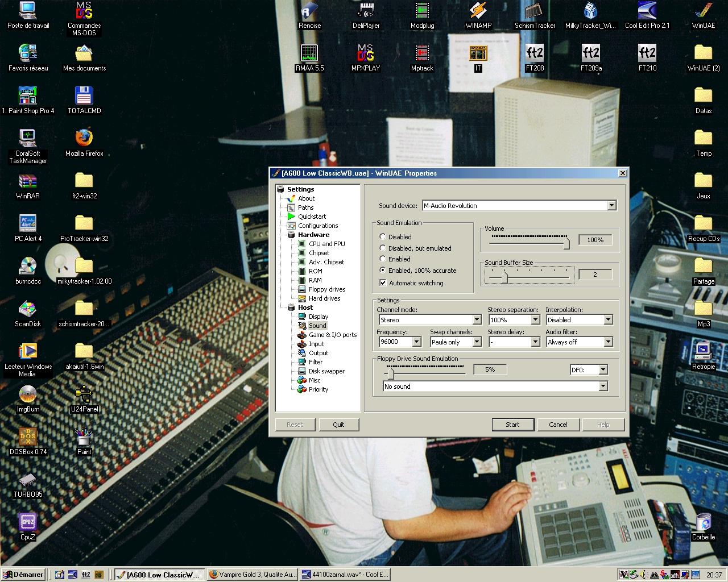Open CPU and FPU settings page
This screenshot has width=728, height=582.
[326, 244]
